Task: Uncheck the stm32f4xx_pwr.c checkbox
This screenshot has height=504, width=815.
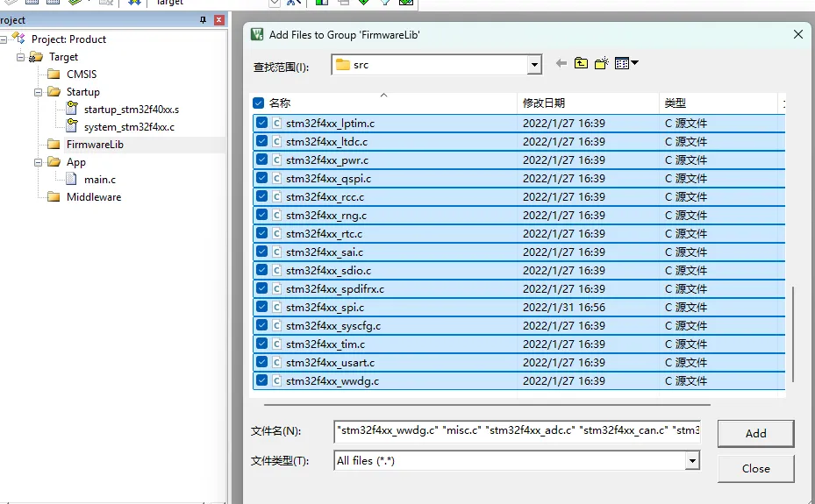Action: tap(261, 160)
